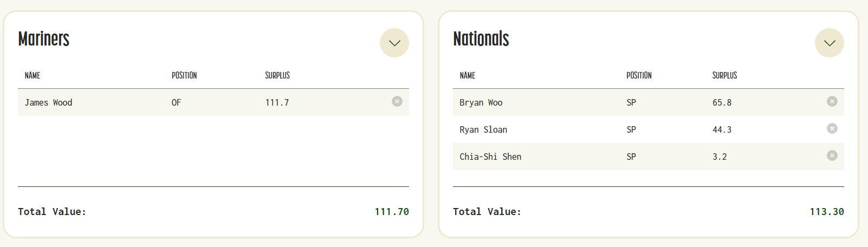Image resolution: width=868 pixels, height=247 pixels.
Task: Remove Ryan Sloan from Nationals list
Action: click(x=832, y=128)
